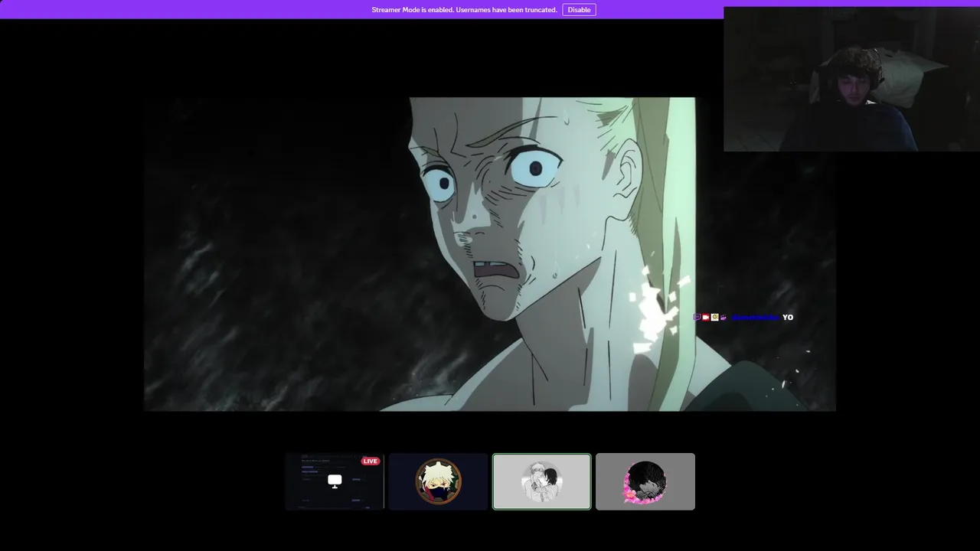This screenshot has height=551, width=980.
Task: Click the Twitch badge icon in chat overlay
Action: pyautogui.click(x=697, y=317)
